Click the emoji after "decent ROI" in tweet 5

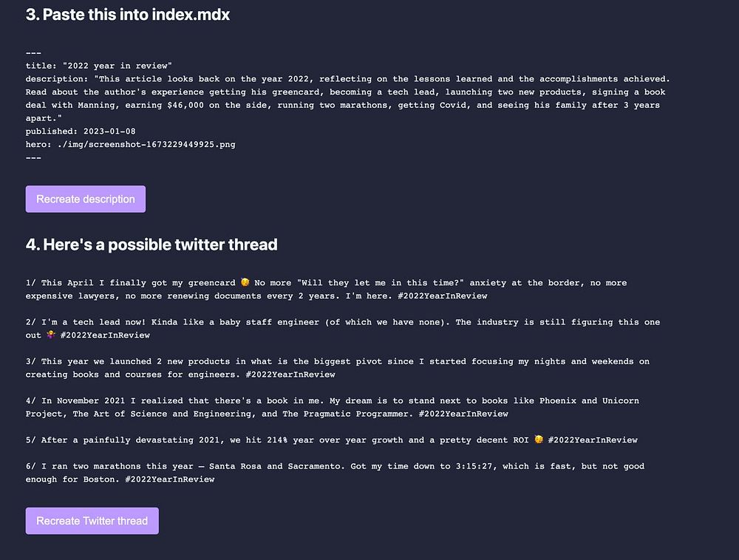point(539,440)
